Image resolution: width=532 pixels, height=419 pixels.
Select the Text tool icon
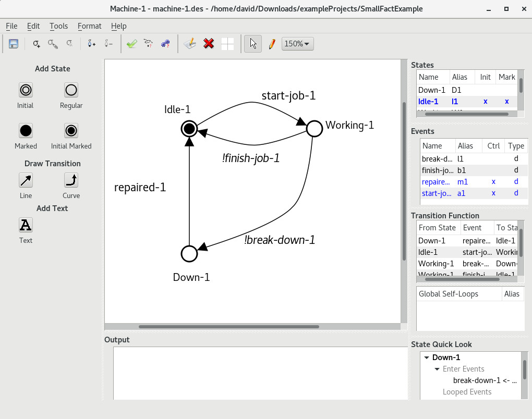click(x=26, y=225)
